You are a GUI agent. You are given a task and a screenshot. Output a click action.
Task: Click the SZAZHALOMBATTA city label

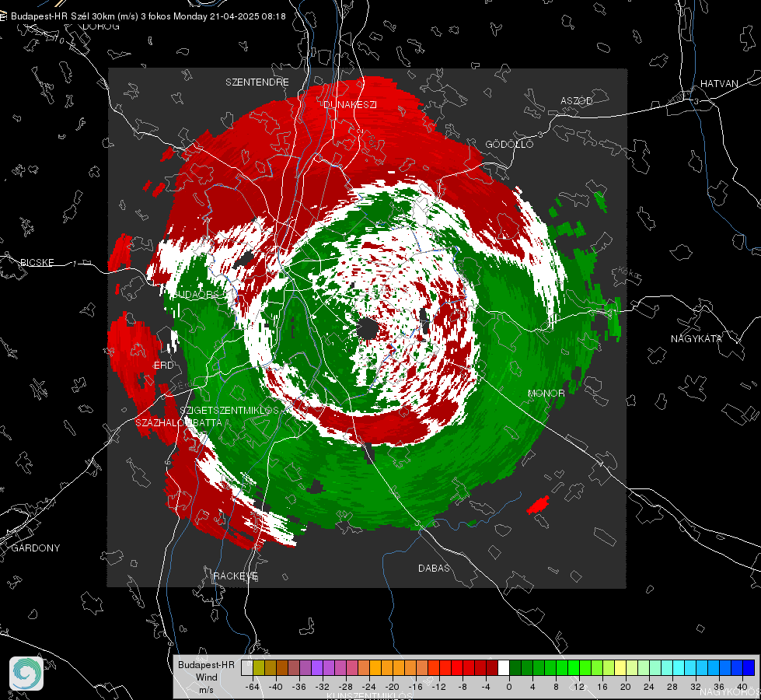[179, 423]
